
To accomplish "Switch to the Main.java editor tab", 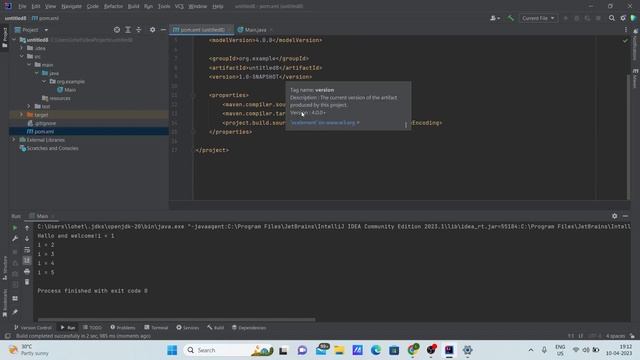I will click(x=255, y=30).
